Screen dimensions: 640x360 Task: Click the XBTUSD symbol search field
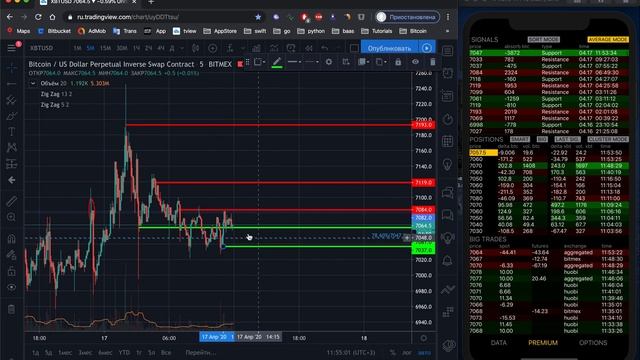41,48
